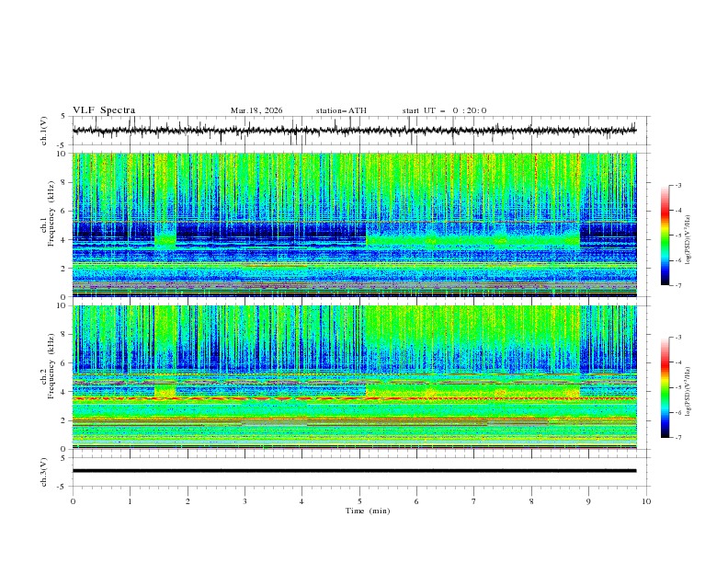The width and height of the screenshot is (728, 563).
Task: Click the ch.1 'Frequency (kHz)' axis label
Action: pyautogui.click(x=51, y=214)
